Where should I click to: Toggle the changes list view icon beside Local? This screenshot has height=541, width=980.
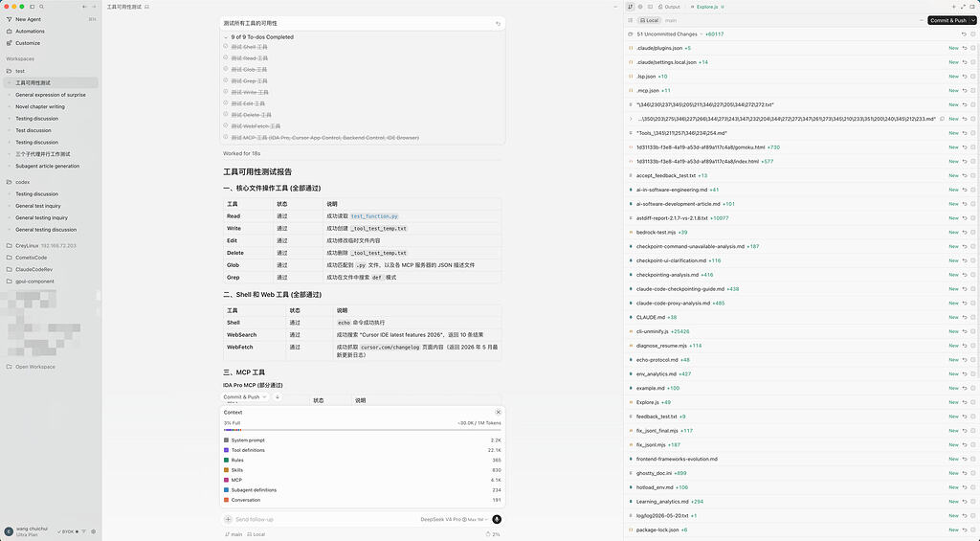630,20
